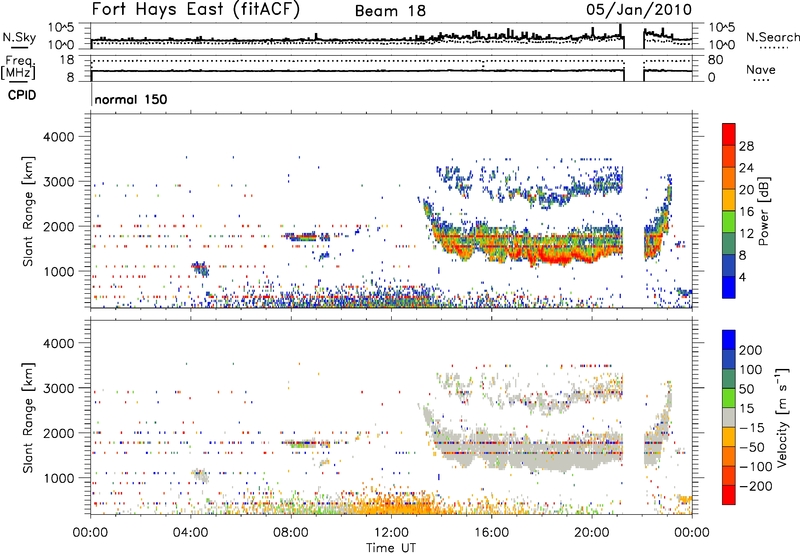Select the light green segment of the velocity colorbar
Viewport: 800px width, 554px height.
[x=729, y=399]
